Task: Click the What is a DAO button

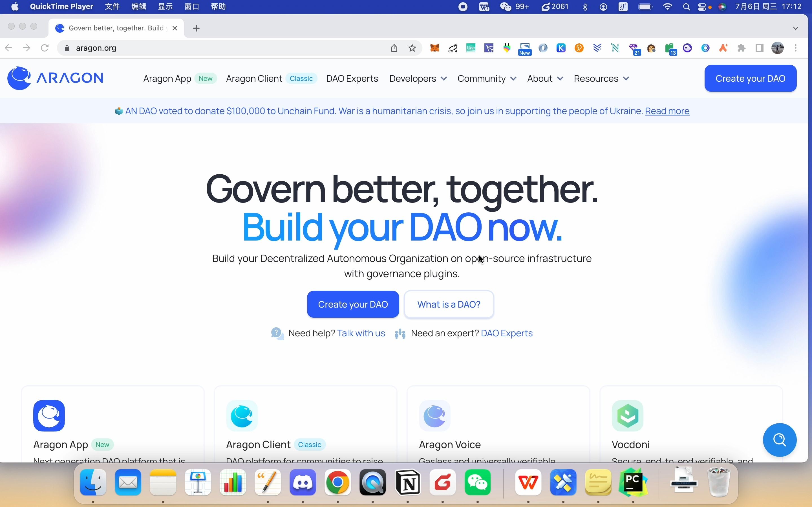Action: (x=448, y=304)
